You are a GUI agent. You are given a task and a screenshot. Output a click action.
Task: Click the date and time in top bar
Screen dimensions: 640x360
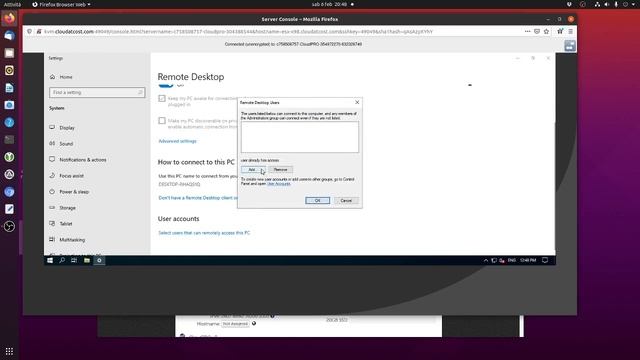click(329, 4)
